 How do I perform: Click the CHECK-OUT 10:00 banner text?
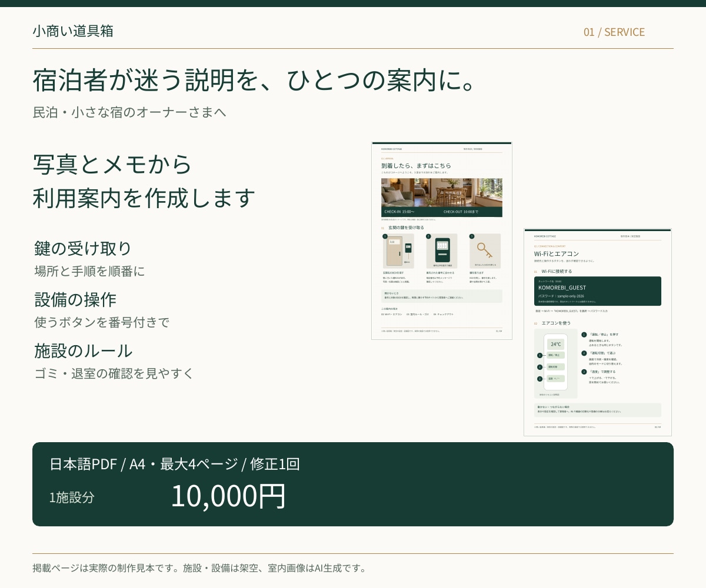[461, 212]
